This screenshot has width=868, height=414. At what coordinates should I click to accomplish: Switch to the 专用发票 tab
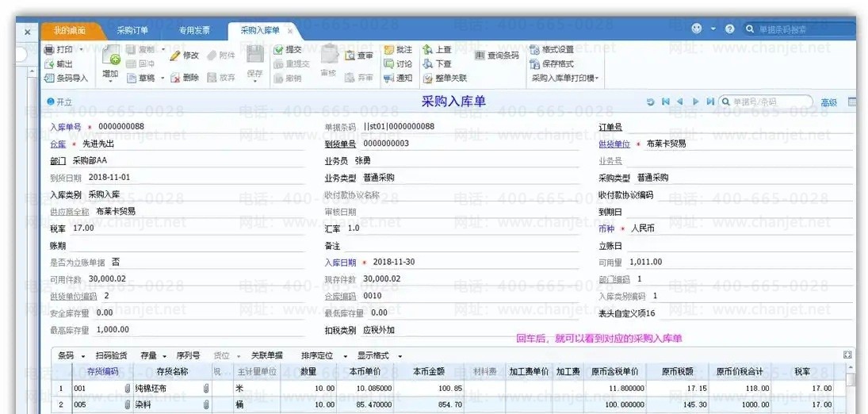194,30
